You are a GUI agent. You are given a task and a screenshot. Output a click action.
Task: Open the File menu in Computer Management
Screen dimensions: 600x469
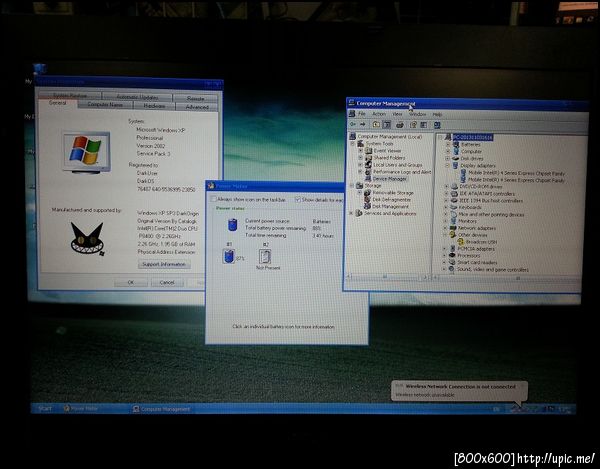point(362,114)
